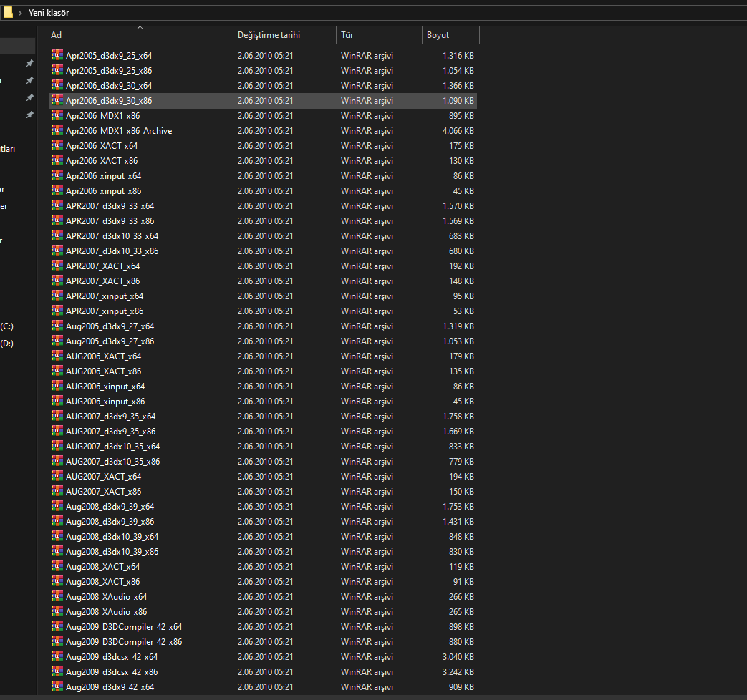Click the archive icon of Apr2006_xinput_x86
Image resolution: width=747 pixels, height=700 pixels.
(57, 190)
